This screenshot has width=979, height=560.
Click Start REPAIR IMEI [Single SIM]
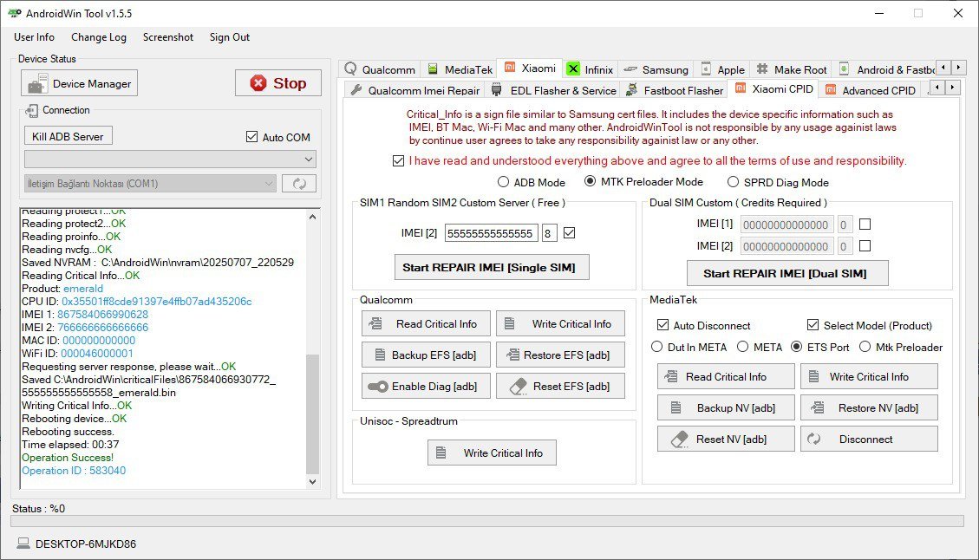tap(492, 267)
